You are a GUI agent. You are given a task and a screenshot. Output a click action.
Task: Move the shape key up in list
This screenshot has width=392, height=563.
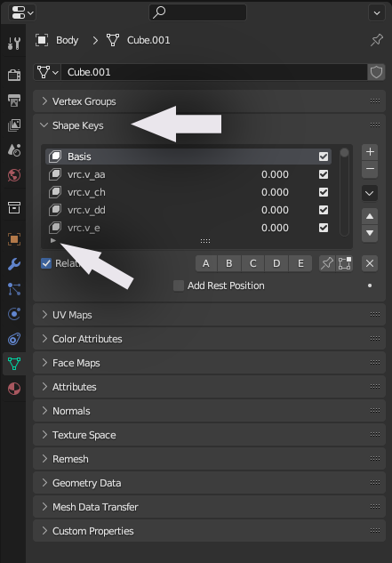pos(370,216)
